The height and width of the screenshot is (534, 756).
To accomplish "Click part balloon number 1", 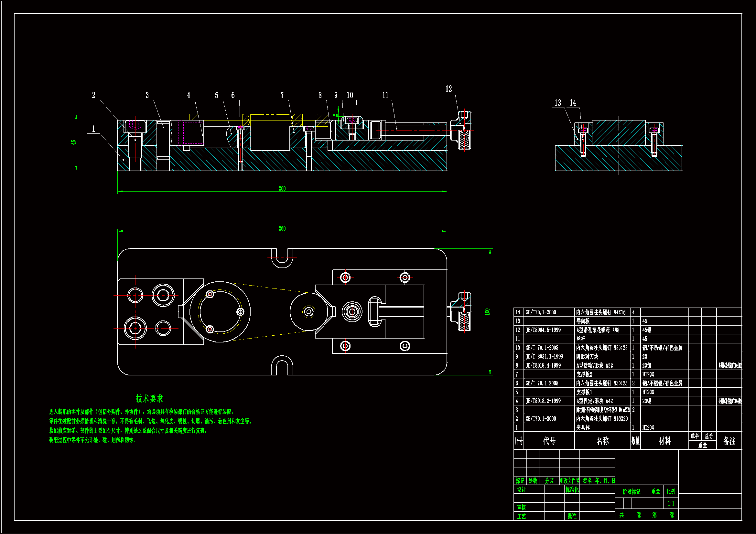I will point(93,129).
